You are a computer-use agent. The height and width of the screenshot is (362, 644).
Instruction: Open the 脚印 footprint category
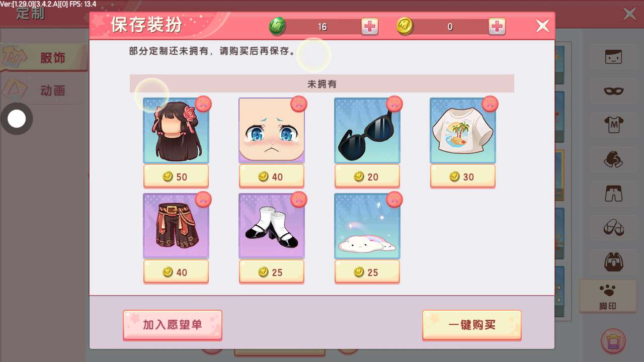click(x=608, y=296)
